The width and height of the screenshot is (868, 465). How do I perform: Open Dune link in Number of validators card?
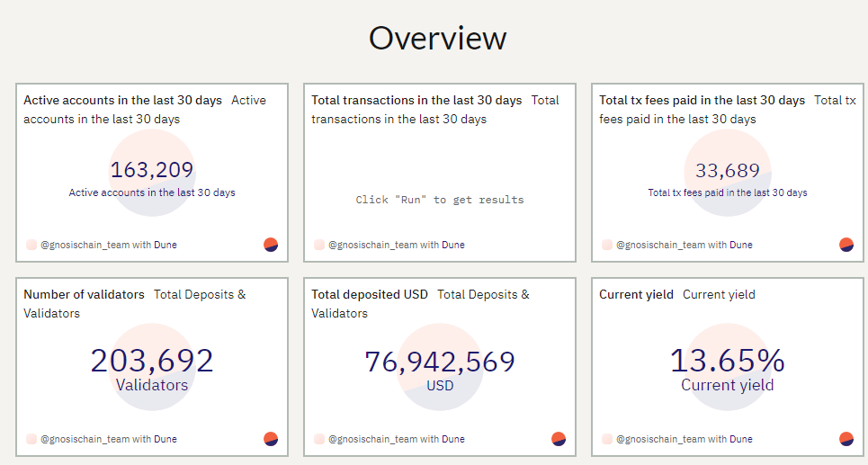(165, 439)
